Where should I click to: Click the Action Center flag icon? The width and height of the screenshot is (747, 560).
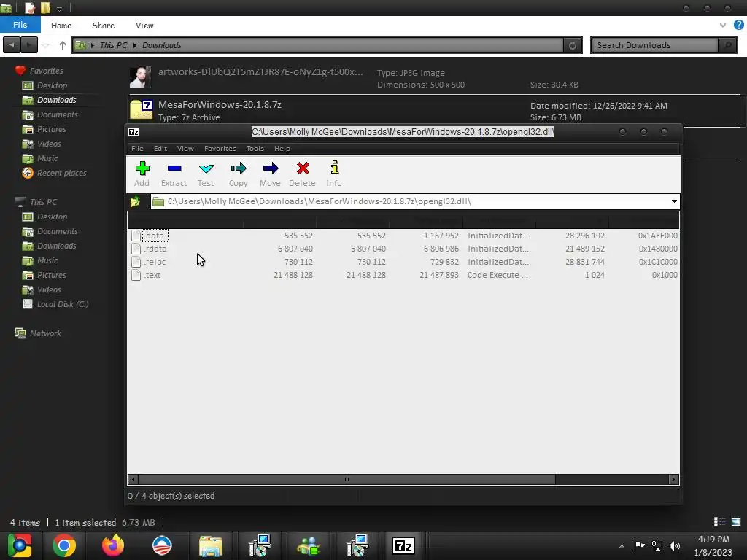click(639, 545)
